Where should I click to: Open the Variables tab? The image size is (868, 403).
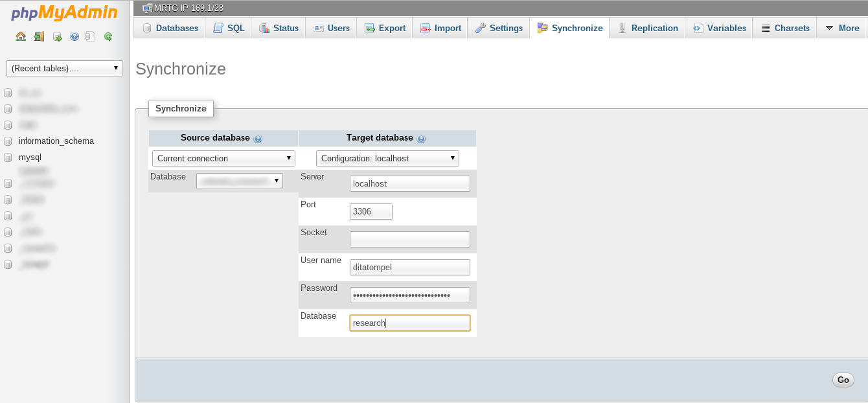(719, 28)
